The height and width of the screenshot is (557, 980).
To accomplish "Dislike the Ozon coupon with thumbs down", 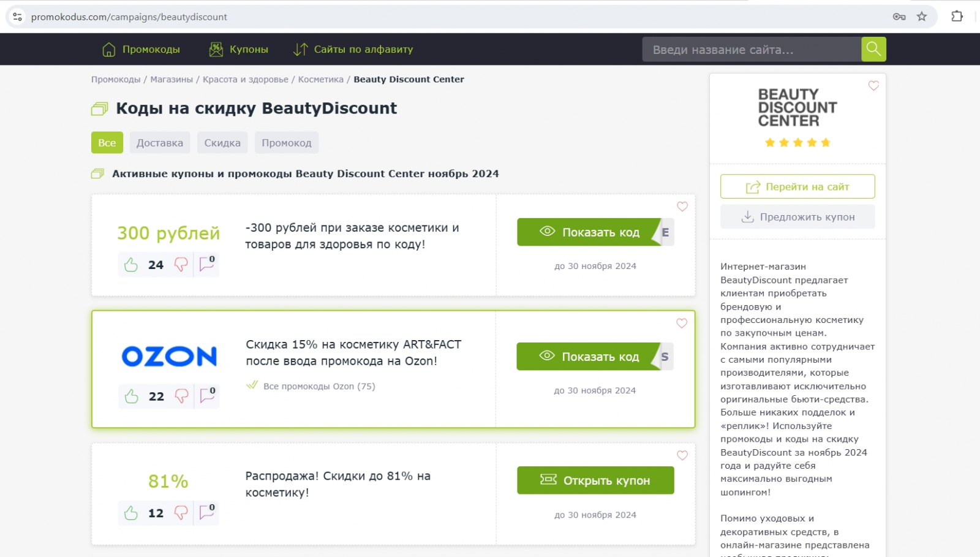I will tap(181, 396).
